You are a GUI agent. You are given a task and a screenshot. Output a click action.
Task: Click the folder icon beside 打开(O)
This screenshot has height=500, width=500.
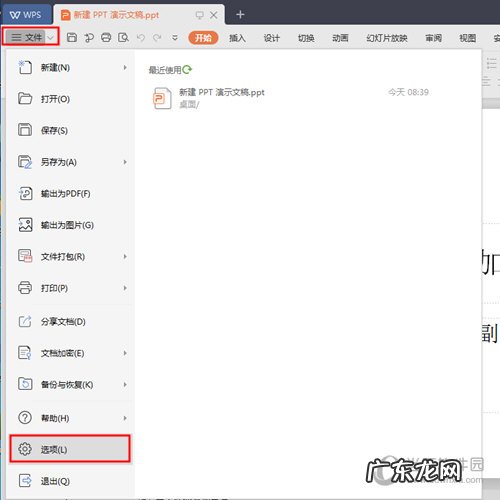[x=25, y=99]
